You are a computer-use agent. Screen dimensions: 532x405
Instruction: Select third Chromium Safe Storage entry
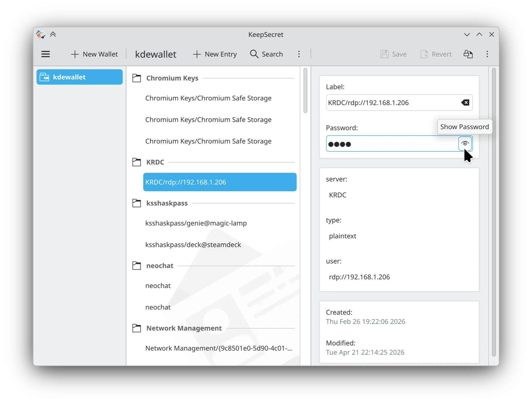click(220, 141)
